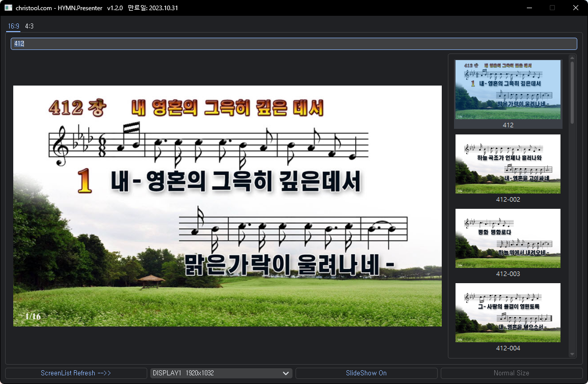Click the 412 label under the first thumbnail
588x384 pixels.
[507, 125]
